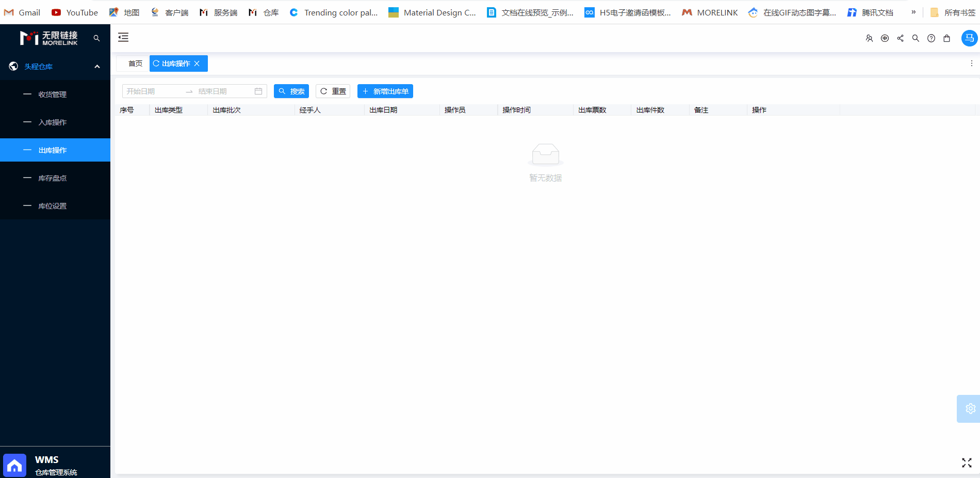Image resolution: width=980 pixels, height=478 pixels.
Task: Open the 客户端 bookmark
Action: click(170, 12)
